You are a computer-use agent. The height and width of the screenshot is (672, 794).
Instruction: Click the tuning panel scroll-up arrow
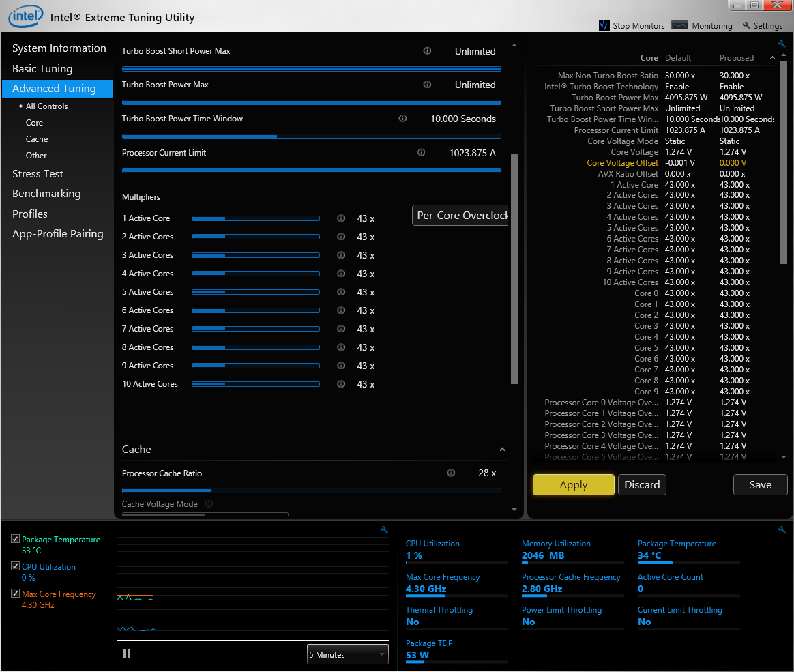[x=514, y=46]
